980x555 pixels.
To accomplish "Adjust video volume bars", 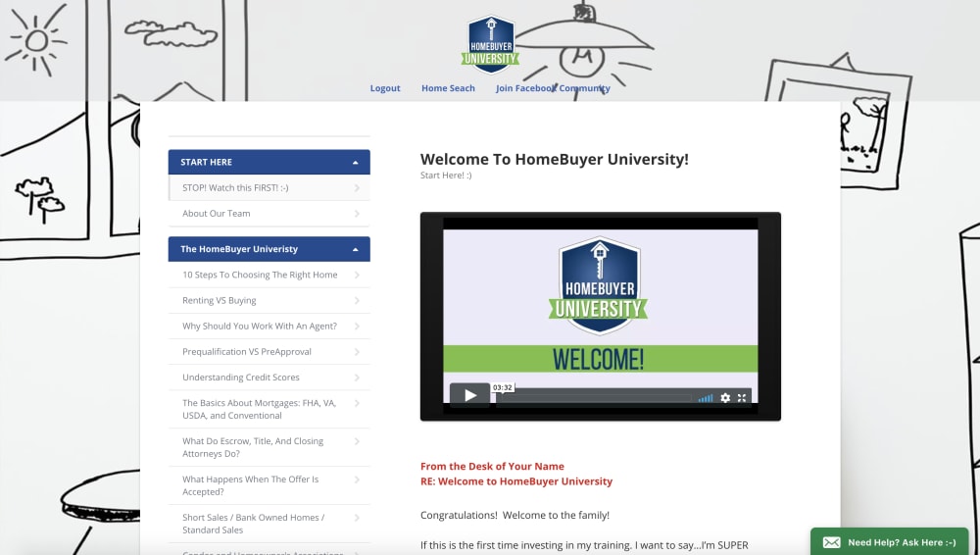I will pos(706,398).
